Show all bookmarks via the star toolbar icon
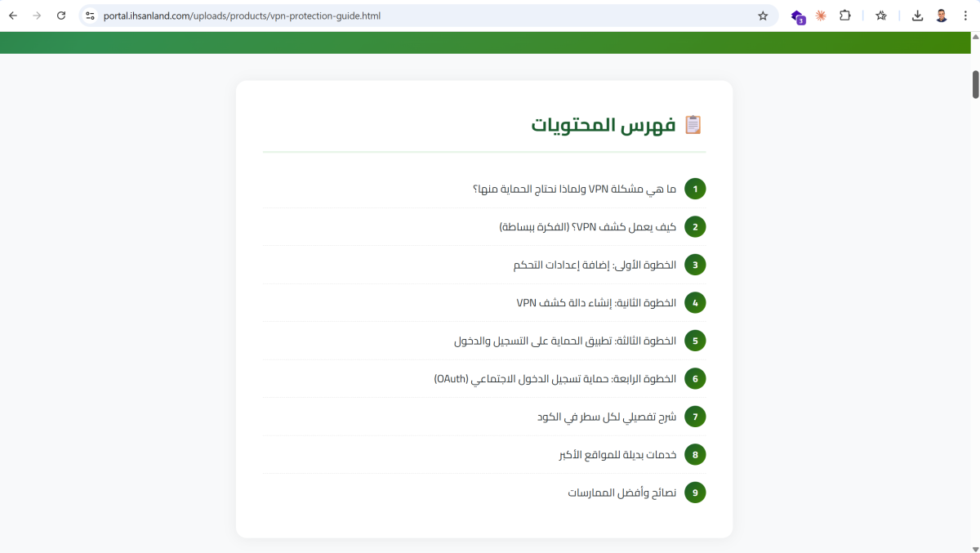 tap(881, 16)
